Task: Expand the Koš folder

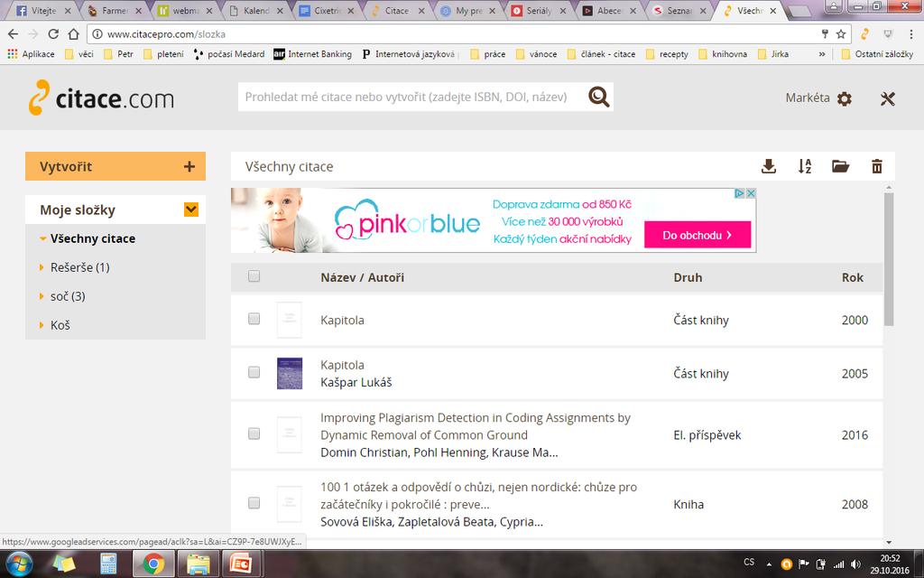Action: point(42,325)
